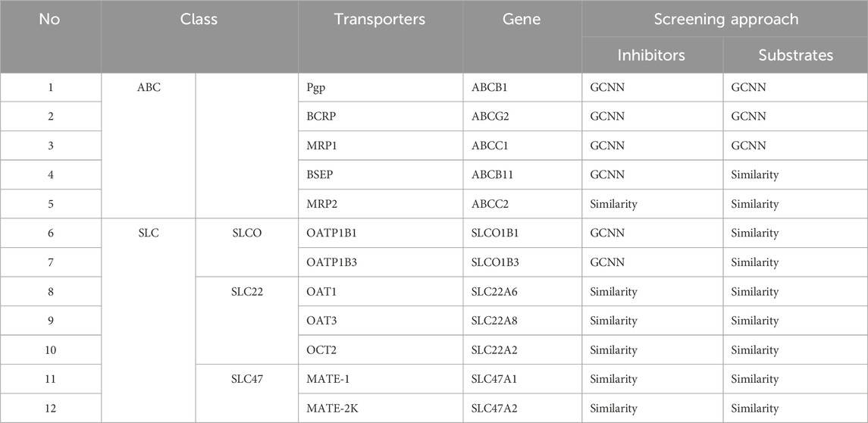868x423 pixels.
Task: Select the ABCB11 gene cell
Action: (x=522, y=175)
